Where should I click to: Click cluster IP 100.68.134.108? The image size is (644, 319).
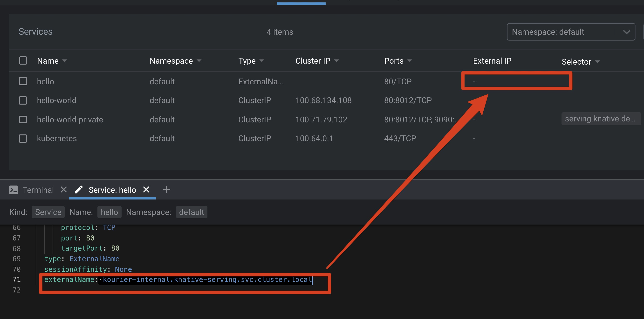click(x=323, y=100)
